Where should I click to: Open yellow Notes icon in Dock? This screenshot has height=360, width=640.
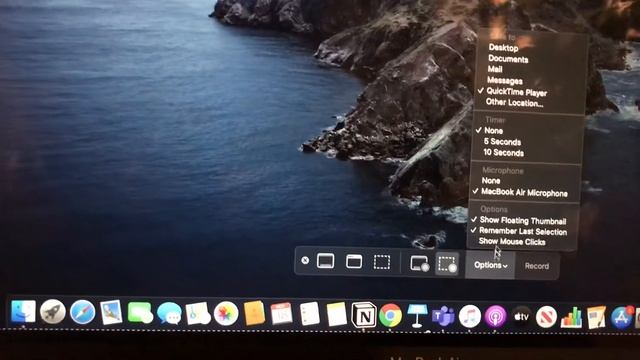[337, 314]
